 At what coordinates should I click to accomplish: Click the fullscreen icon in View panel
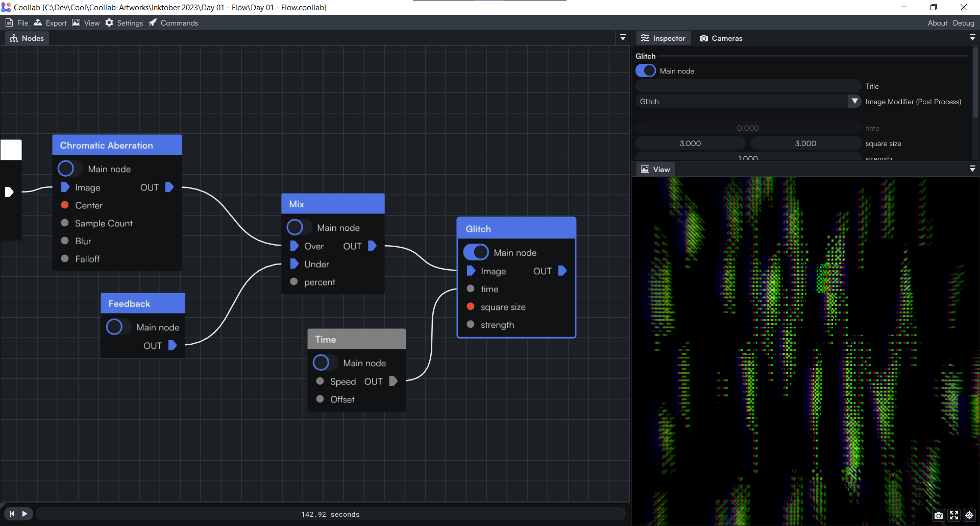click(x=954, y=516)
